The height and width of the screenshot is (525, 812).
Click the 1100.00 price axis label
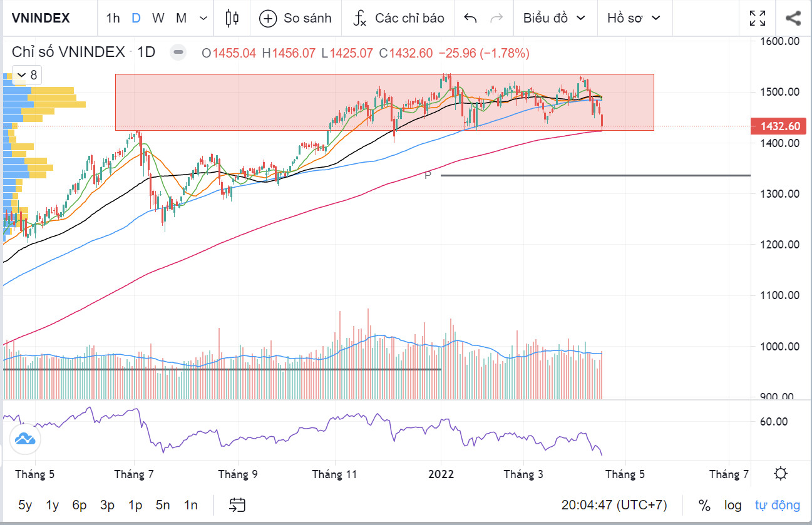(780, 295)
